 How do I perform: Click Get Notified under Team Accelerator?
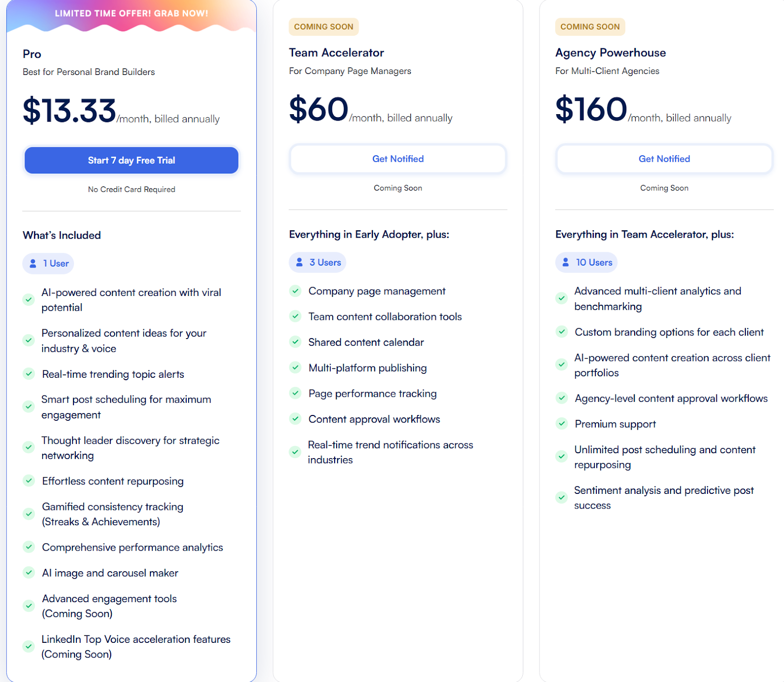pyautogui.click(x=397, y=159)
